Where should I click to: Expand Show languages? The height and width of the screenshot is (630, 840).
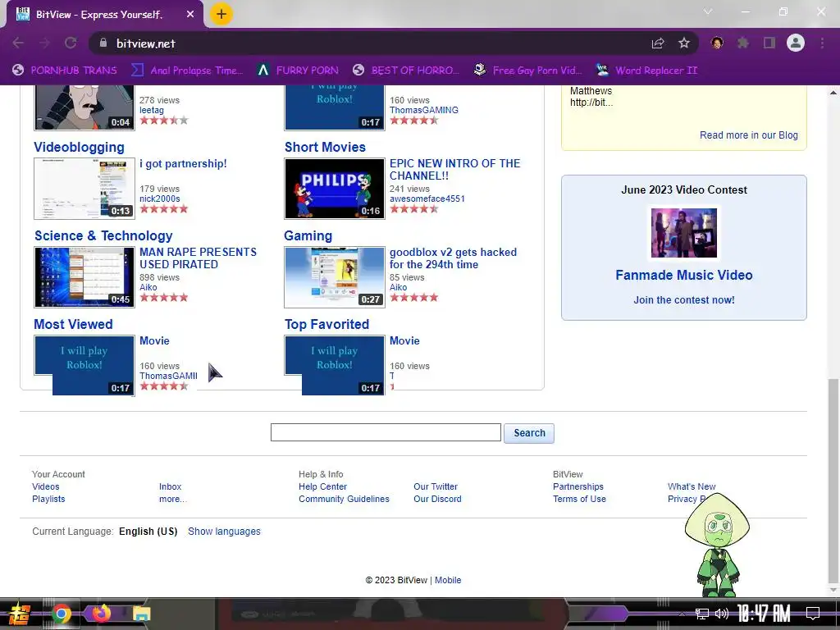click(x=224, y=532)
